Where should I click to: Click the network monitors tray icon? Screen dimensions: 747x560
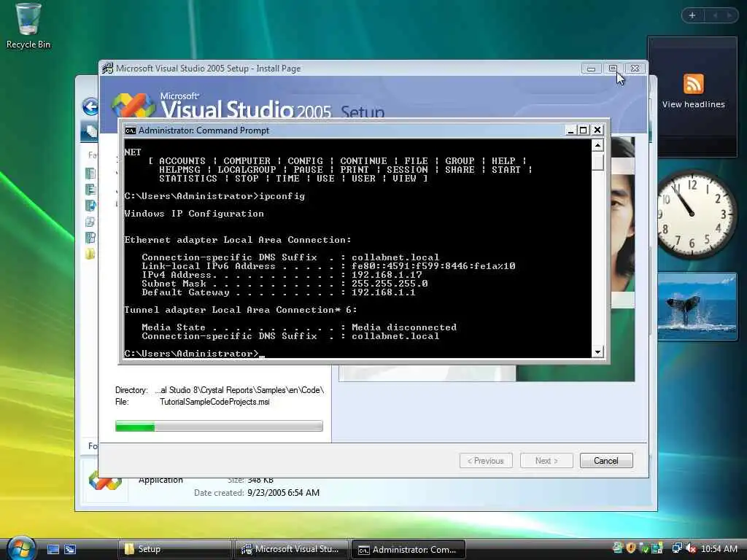[x=676, y=548]
